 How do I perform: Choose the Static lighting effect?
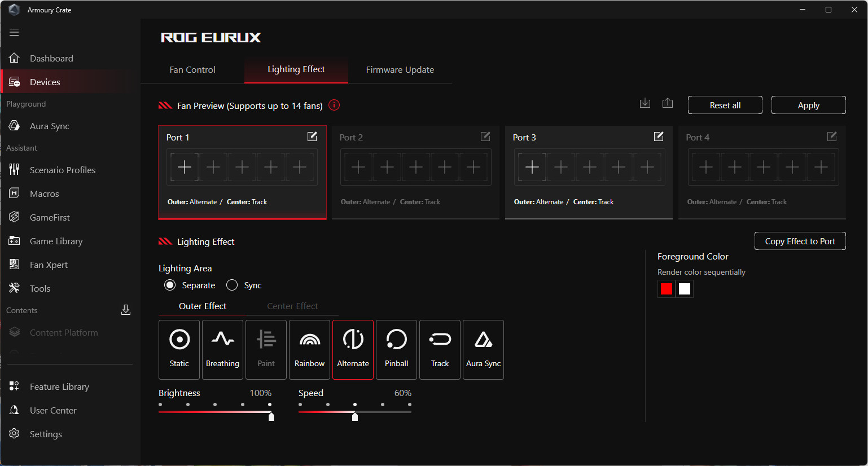(x=179, y=350)
